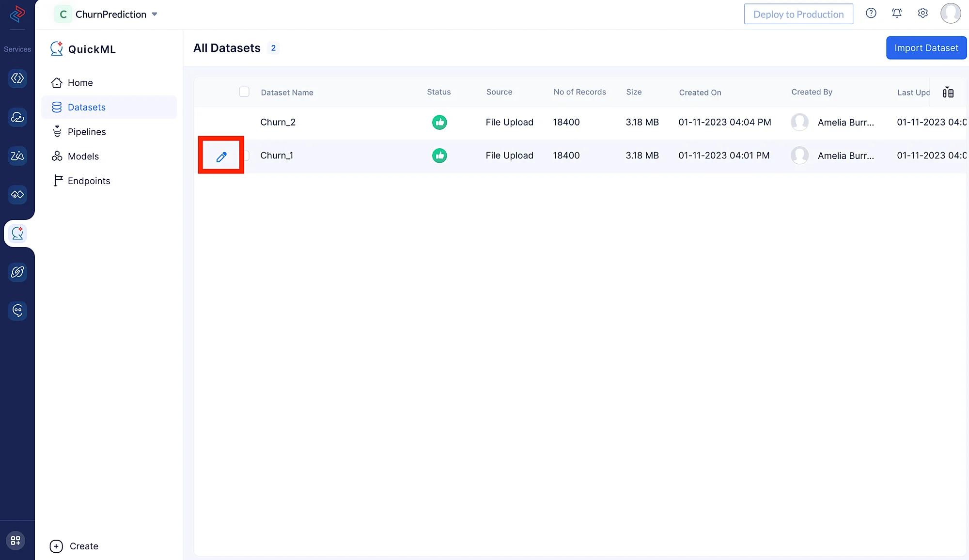Image resolution: width=969 pixels, height=560 pixels.
Task: Open the column customization icon in the table header
Action: (948, 92)
